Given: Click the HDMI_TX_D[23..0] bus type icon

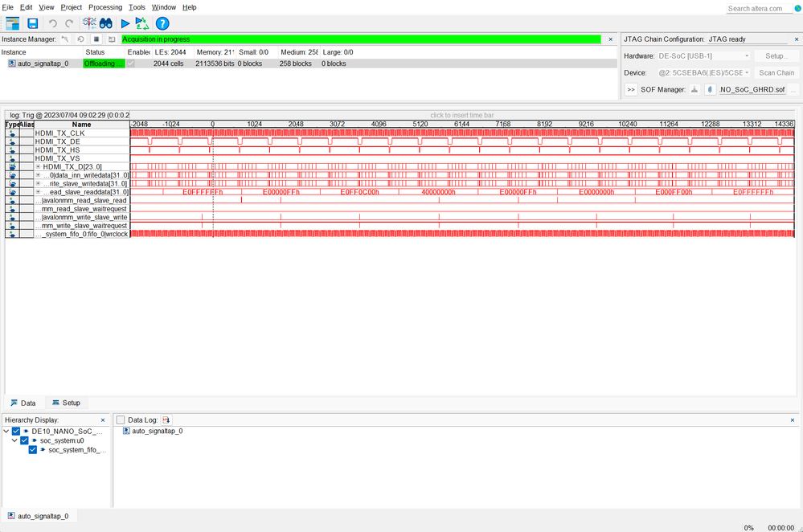Looking at the screenshot, I should point(12,167).
